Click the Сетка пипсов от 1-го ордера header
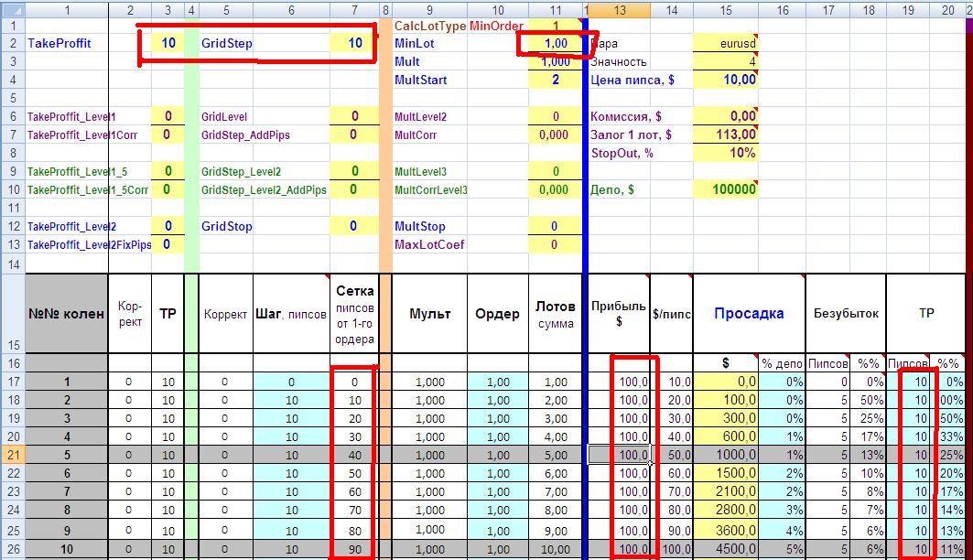This screenshot has height=560, width=973. [354, 314]
